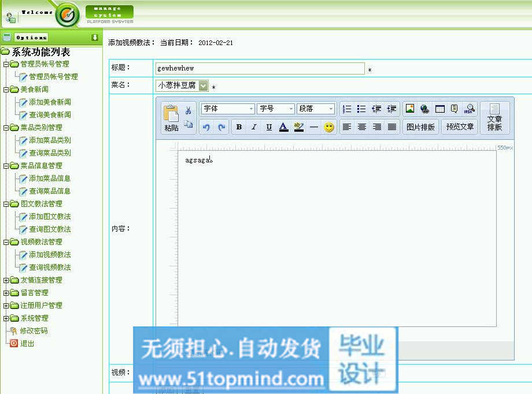Toggle underline formatting in the editor
Screen dimensions: 532x394
(x=269, y=127)
